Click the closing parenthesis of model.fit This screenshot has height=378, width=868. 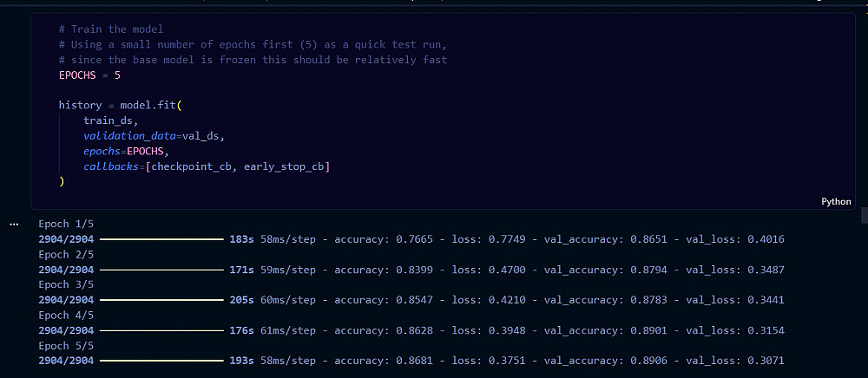pyautogui.click(x=62, y=181)
